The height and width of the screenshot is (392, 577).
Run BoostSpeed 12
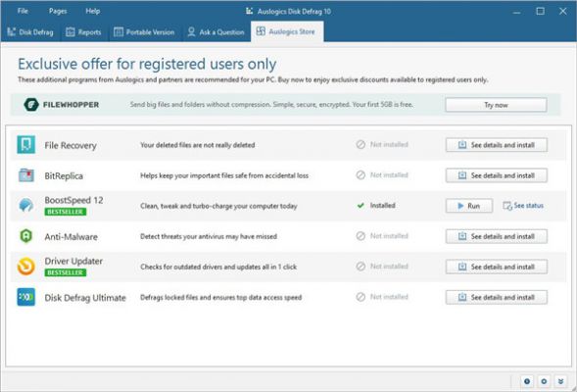469,206
